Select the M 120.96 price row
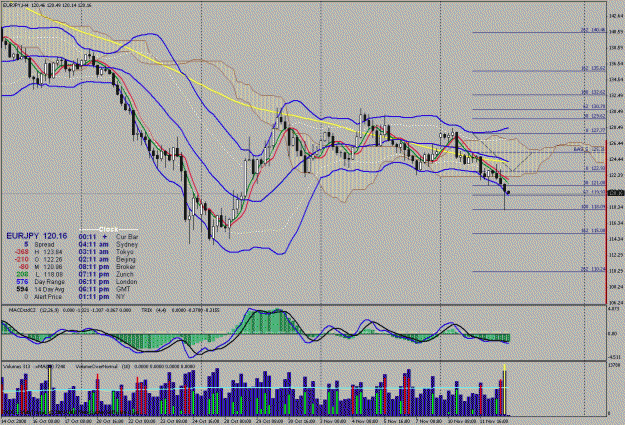Image resolution: width=625 pixels, height=425 pixels. (38, 267)
